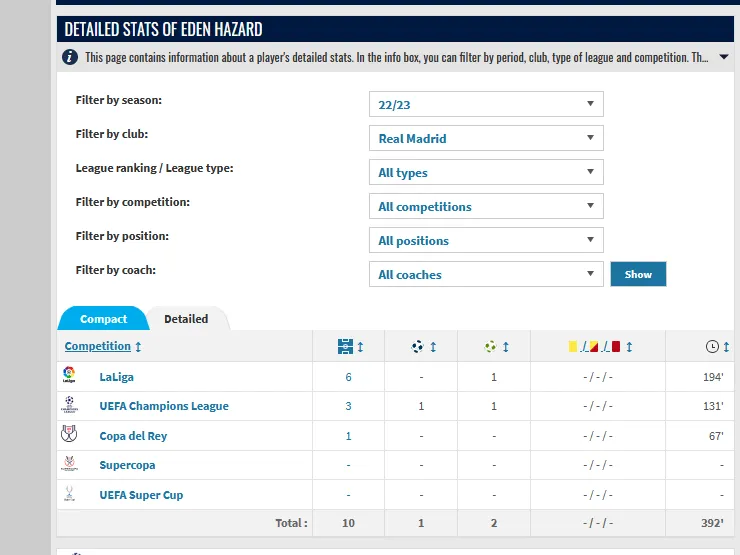740x555 pixels.
Task: Click LaLiga appearances value 6
Action: point(348,377)
